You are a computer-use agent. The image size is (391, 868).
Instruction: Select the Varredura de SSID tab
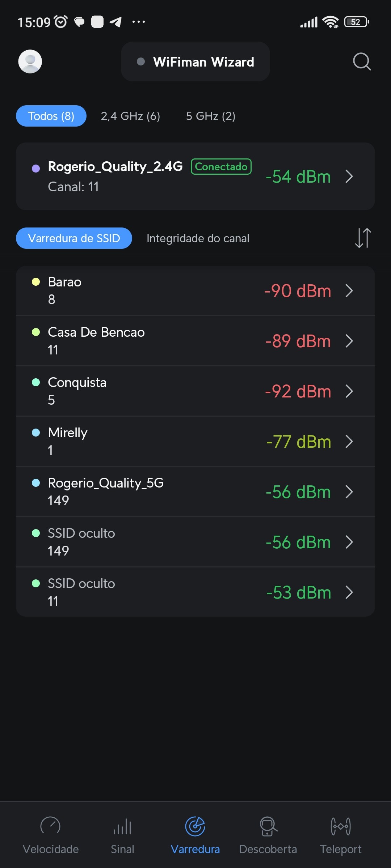(x=74, y=238)
